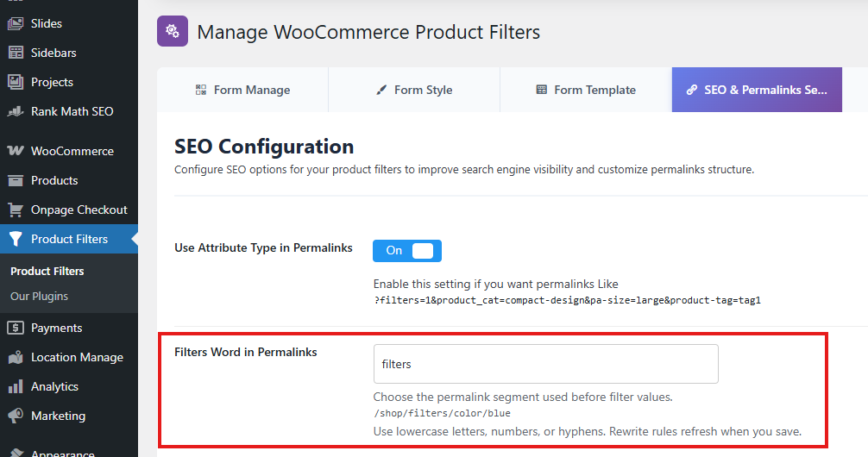The width and height of the screenshot is (868, 457).
Task: Click the Form Template table icon
Action: click(541, 90)
